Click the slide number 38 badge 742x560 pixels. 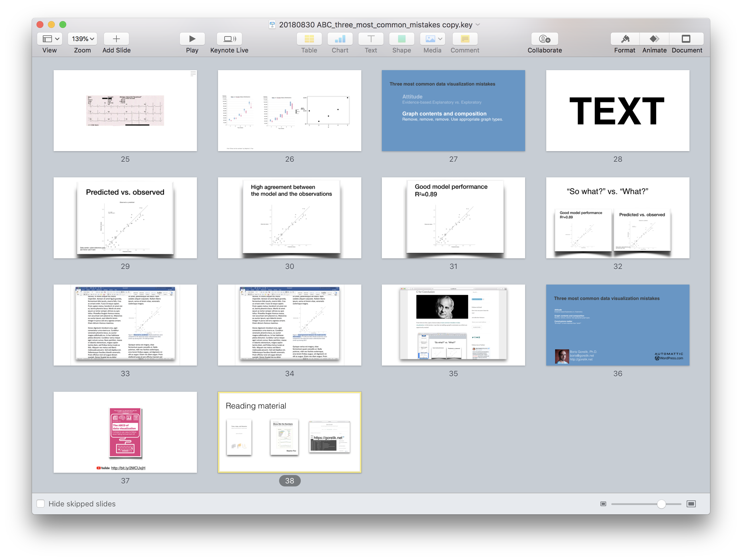point(289,480)
